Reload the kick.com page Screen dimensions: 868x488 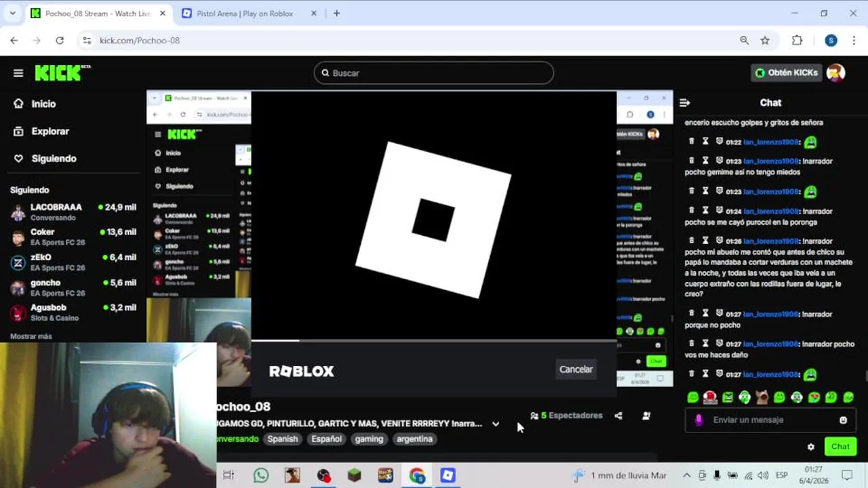(x=60, y=41)
